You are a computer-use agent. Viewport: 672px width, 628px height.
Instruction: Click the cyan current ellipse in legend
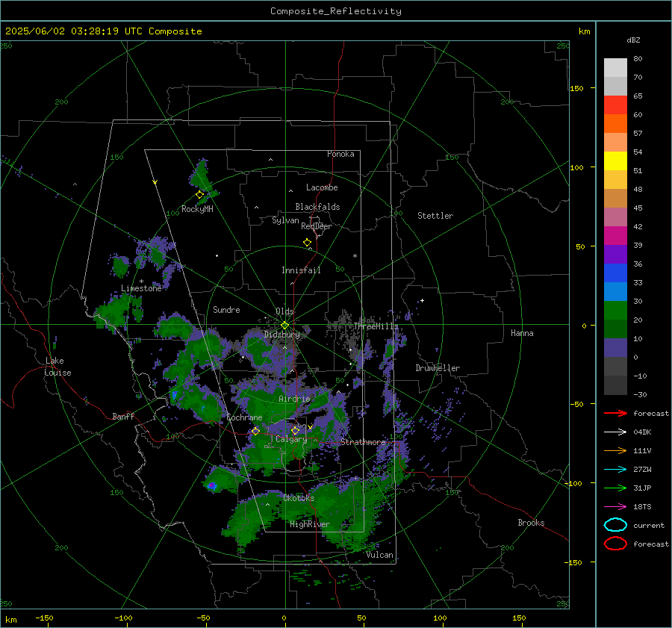pyautogui.click(x=615, y=525)
